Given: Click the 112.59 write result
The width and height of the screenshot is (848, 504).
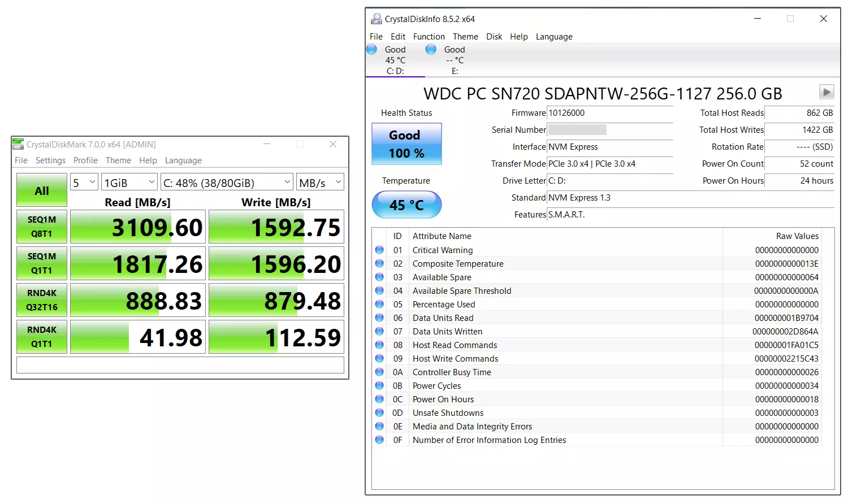Looking at the screenshot, I should pyautogui.click(x=276, y=337).
